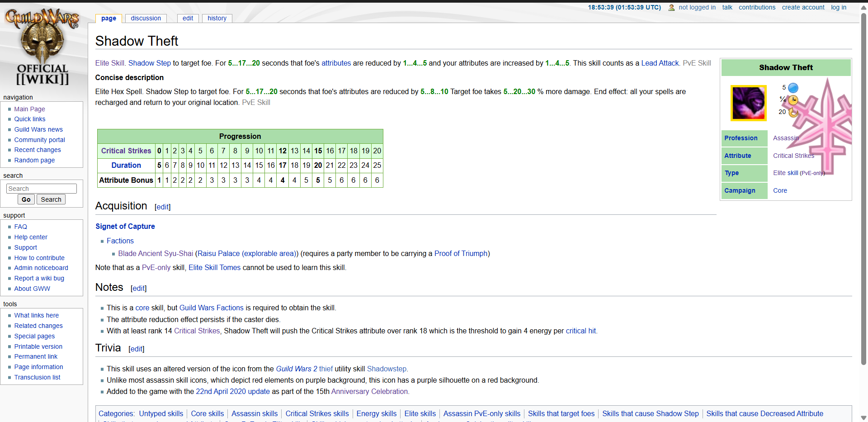Click Critical Strikes in the Progression table
This screenshot has width=868, height=422.
click(x=126, y=151)
